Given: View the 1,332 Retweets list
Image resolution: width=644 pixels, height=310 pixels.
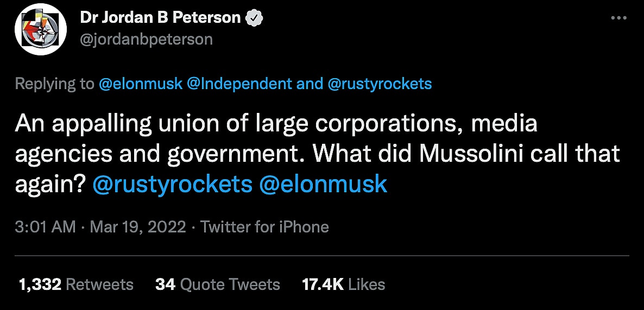Looking at the screenshot, I should (x=75, y=284).
